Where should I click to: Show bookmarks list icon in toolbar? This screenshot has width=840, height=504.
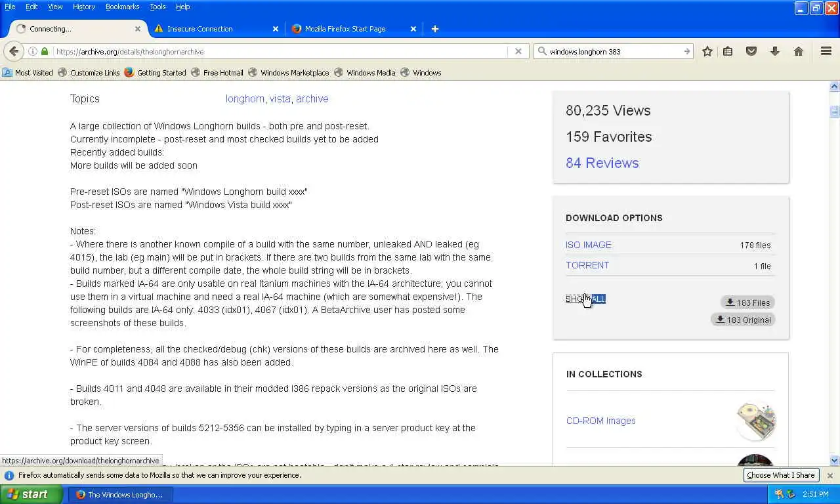pyautogui.click(x=728, y=51)
